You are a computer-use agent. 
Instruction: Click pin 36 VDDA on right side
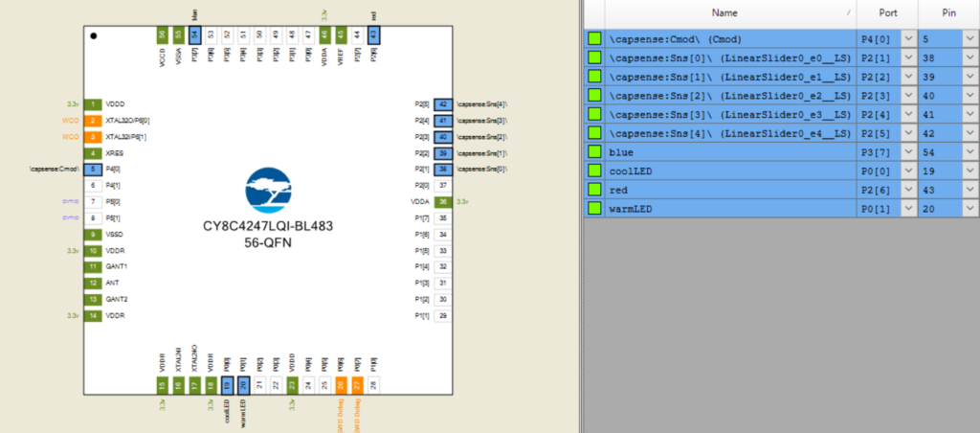coord(443,201)
